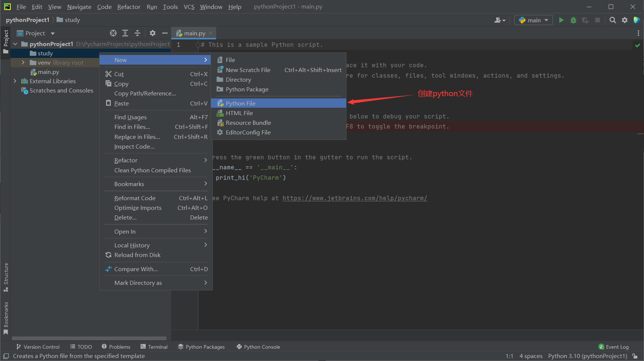
Task: Open the Navigate menu in menu bar
Action: (79, 7)
